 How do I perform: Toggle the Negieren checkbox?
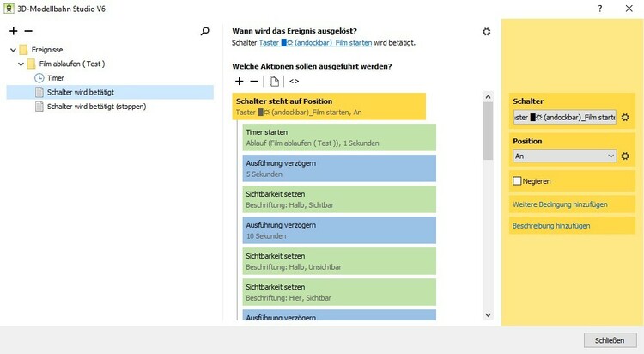click(518, 181)
